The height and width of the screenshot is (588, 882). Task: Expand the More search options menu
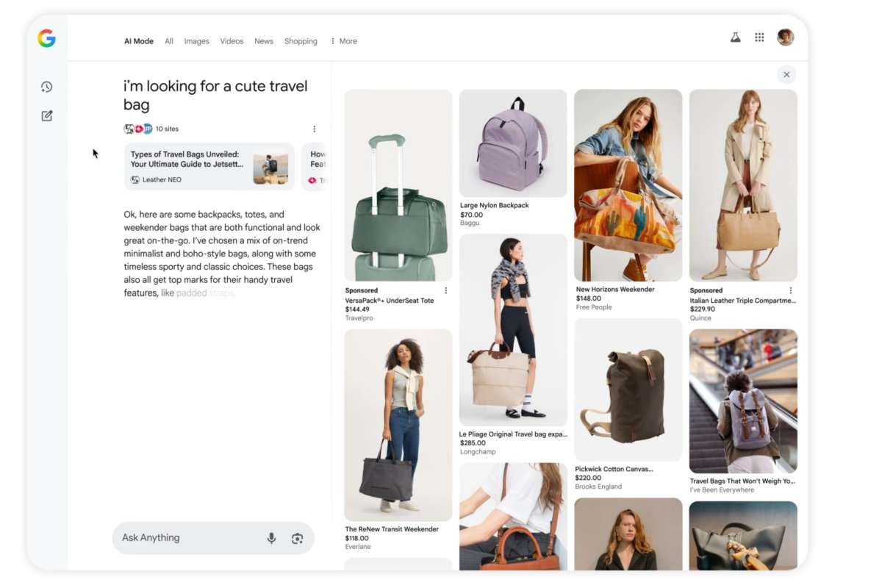343,41
